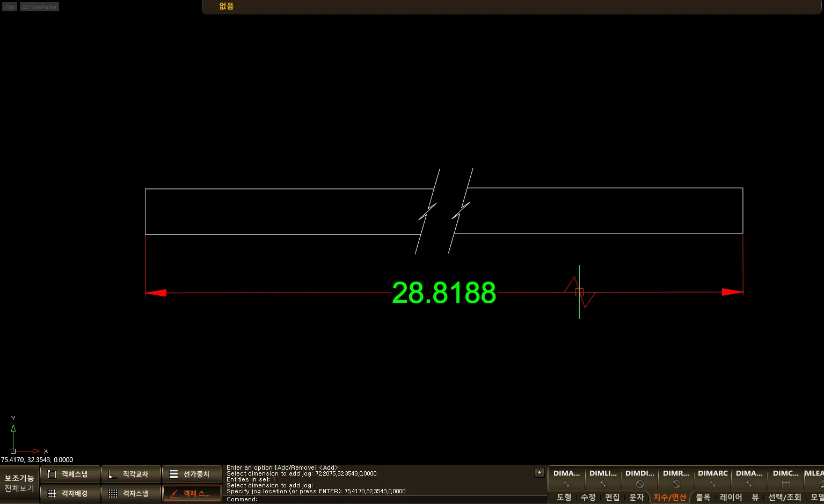Image resolution: width=824 pixels, height=504 pixels.
Task: Activate the DIMC... continue dimension tool
Action: (x=785, y=478)
